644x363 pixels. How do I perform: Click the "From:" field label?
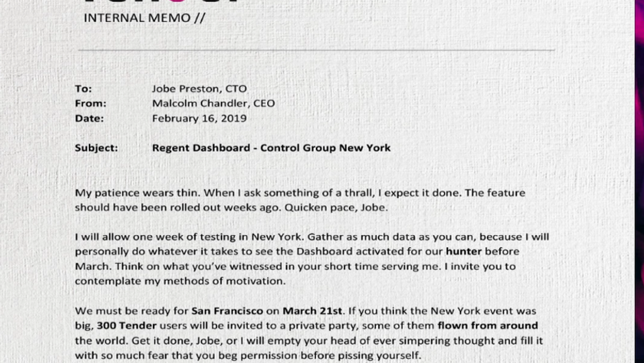pos(90,103)
